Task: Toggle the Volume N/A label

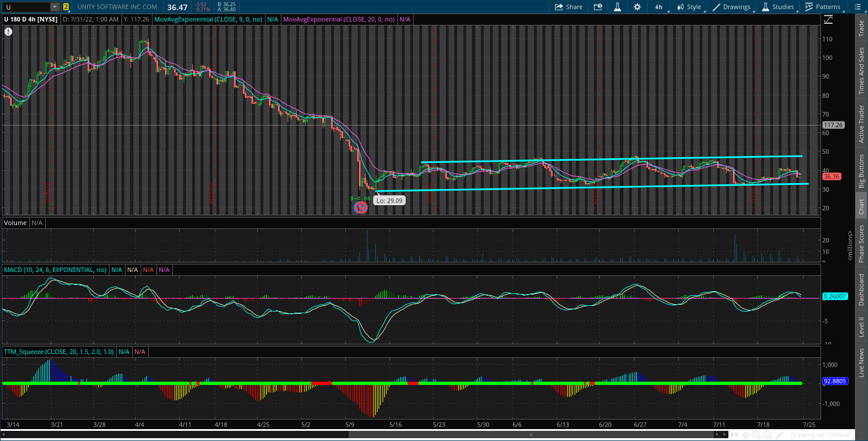Action: [x=36, y=222]
